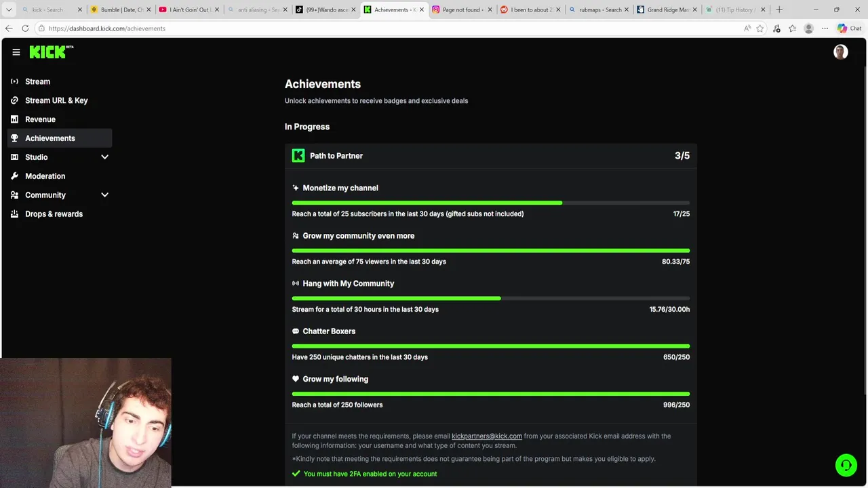Close the Achievements browser tab
This screenshot has width=868, height=488.
pos(421,9)
